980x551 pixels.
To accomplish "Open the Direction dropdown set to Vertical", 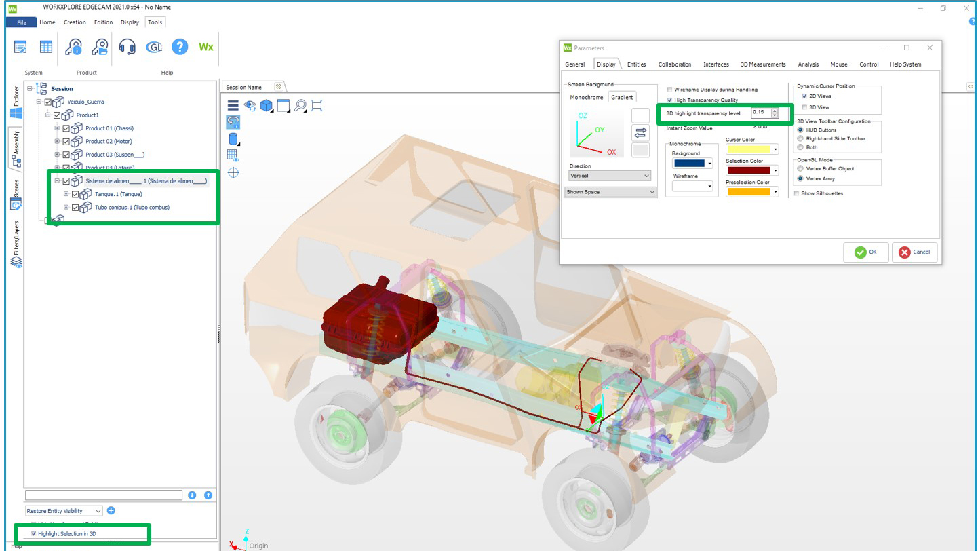I will point(610,176).
